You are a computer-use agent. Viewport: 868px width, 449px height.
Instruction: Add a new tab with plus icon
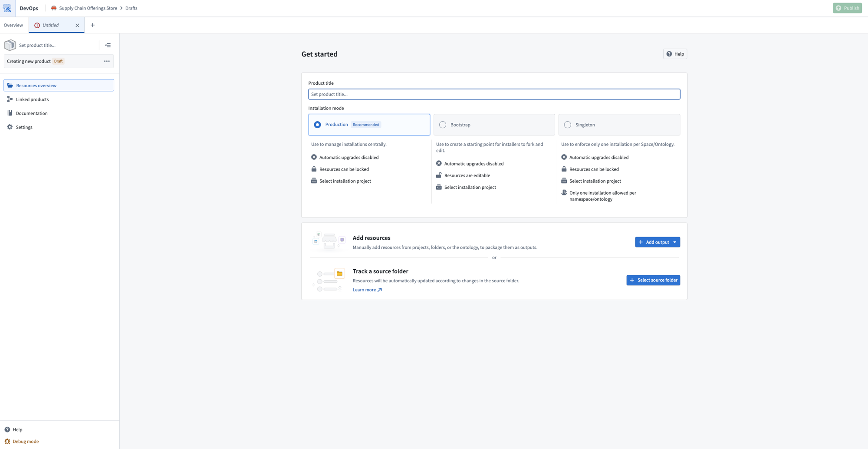[92, 25]
